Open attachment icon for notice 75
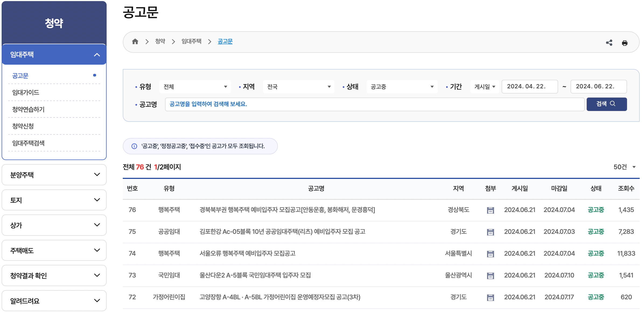 (490, 232)
